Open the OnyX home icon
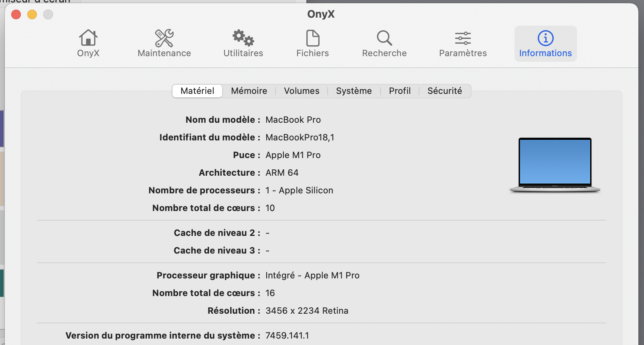The width and height of the screenshot is (644, 345). pos(88,39)
